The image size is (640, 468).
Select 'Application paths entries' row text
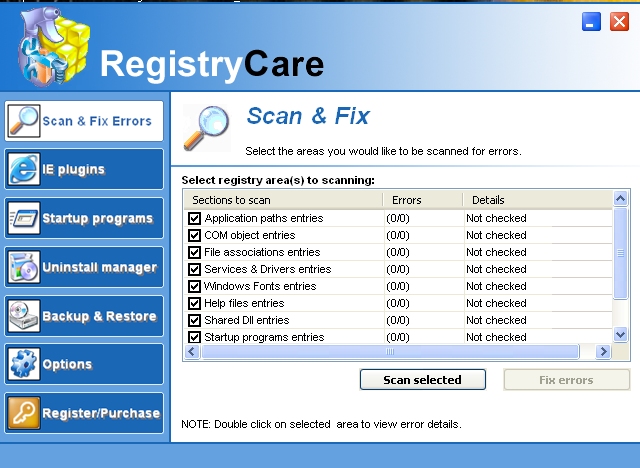(264, 218)
